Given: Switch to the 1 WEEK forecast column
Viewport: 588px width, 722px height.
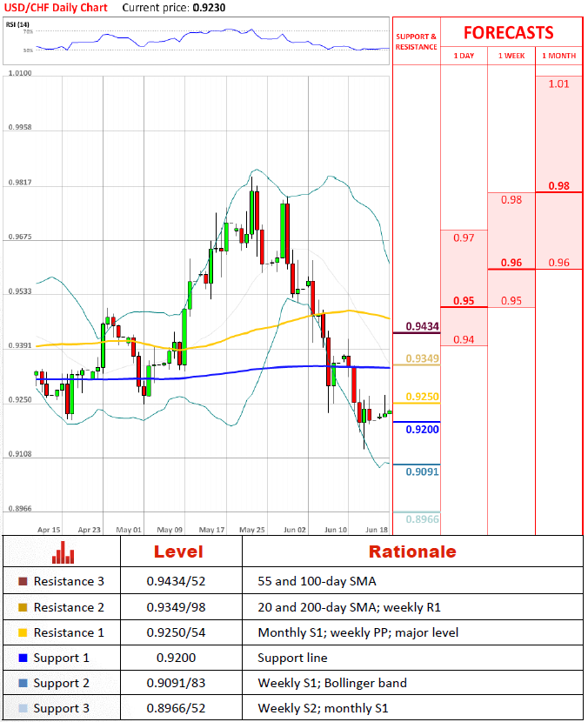Looking at the screenshot, I should 511,56.
